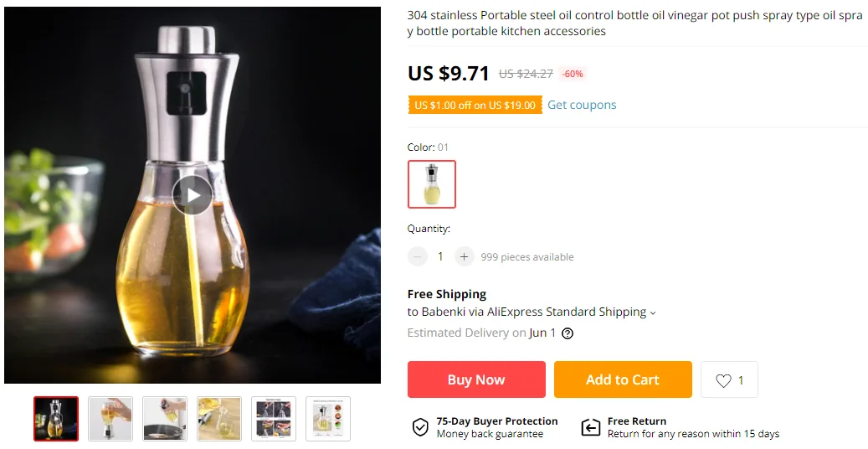Add item to wishlist with heart icon
The height and width of the screenshot is (449, 868).
pos(724,380)
